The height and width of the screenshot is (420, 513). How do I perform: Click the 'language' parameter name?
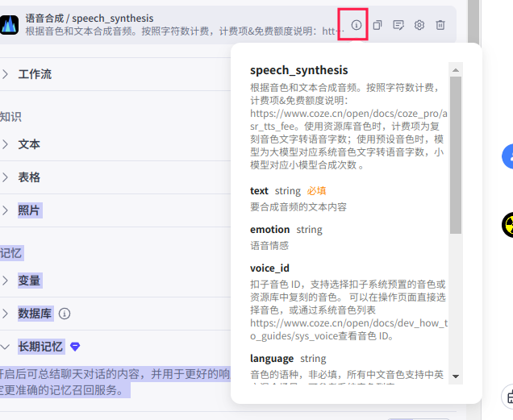[x=272, y=359]
